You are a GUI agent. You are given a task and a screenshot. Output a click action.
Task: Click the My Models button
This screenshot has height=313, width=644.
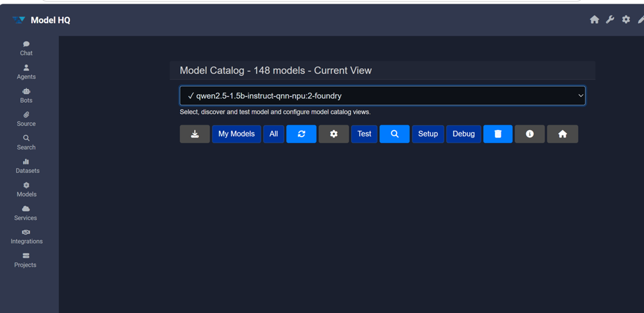[236, 134]
